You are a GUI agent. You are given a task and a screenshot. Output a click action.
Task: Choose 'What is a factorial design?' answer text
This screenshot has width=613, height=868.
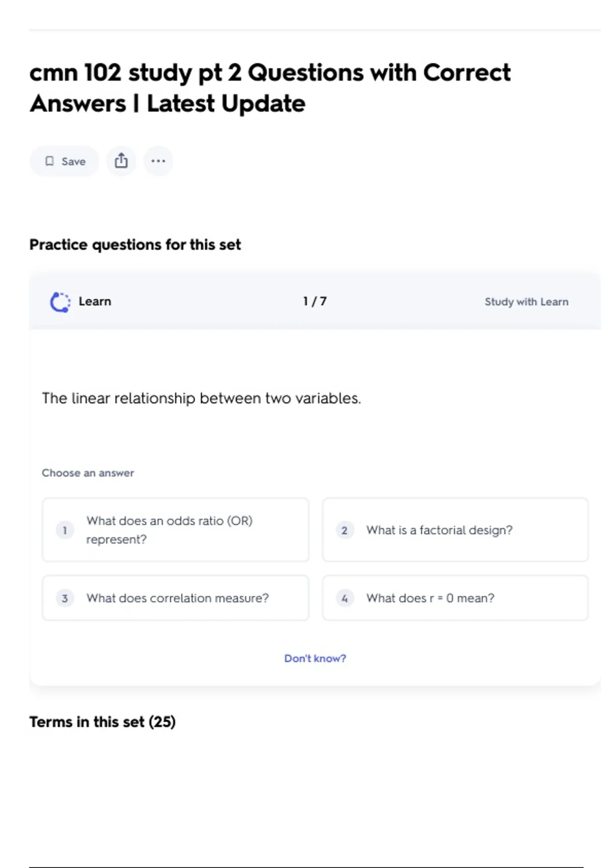[439, 530]
